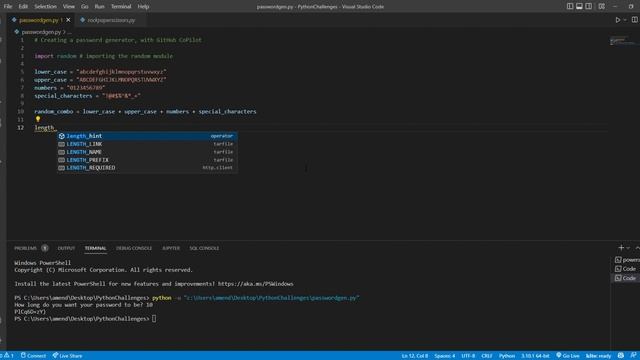
Task: Toggle secondary side bar layout icon
Action: coord(589,6)
